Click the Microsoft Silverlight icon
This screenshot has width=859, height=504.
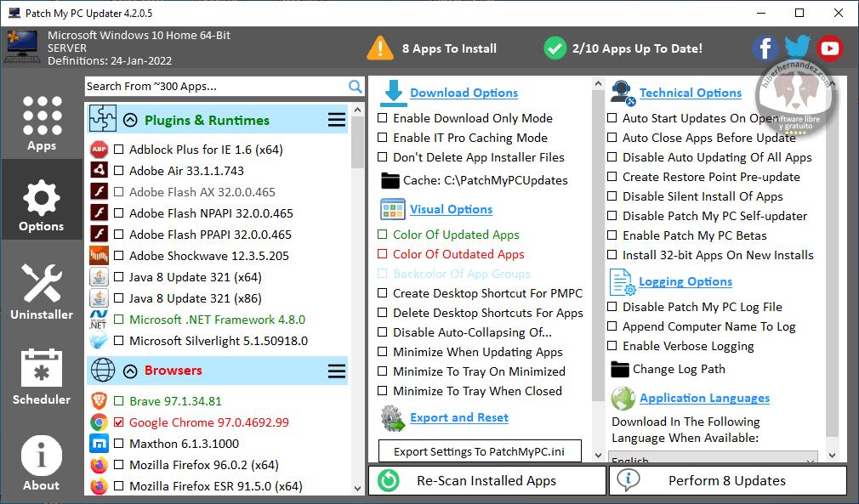[99, 341]
